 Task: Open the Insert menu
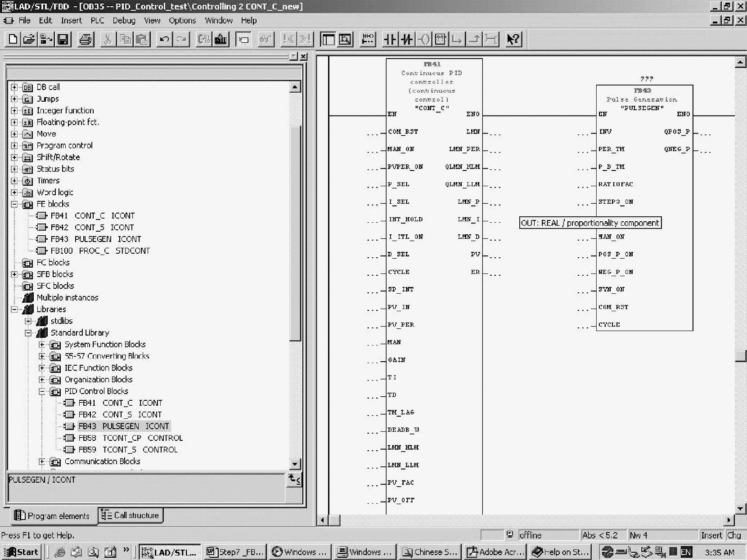71,21
